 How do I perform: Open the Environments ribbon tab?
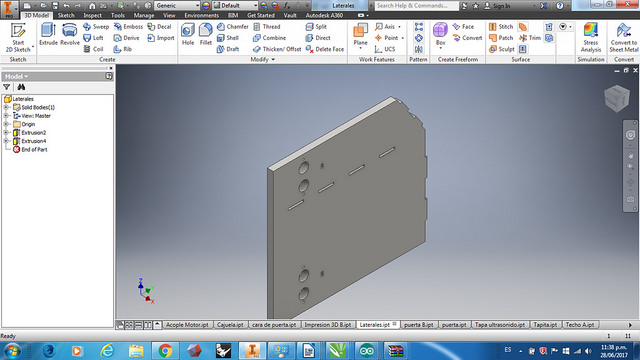tap(202, 16)
